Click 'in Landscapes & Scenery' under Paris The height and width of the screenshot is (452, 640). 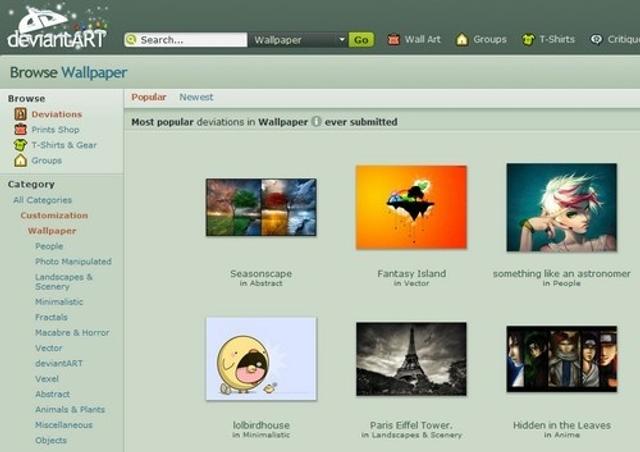(411, 435)
